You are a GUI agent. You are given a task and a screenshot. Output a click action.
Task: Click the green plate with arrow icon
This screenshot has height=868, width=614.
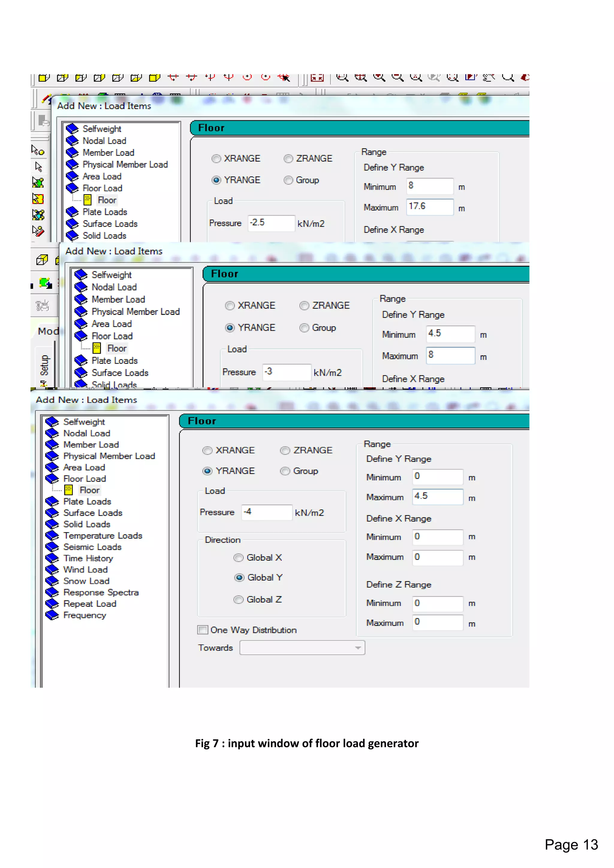pos(45,283)
